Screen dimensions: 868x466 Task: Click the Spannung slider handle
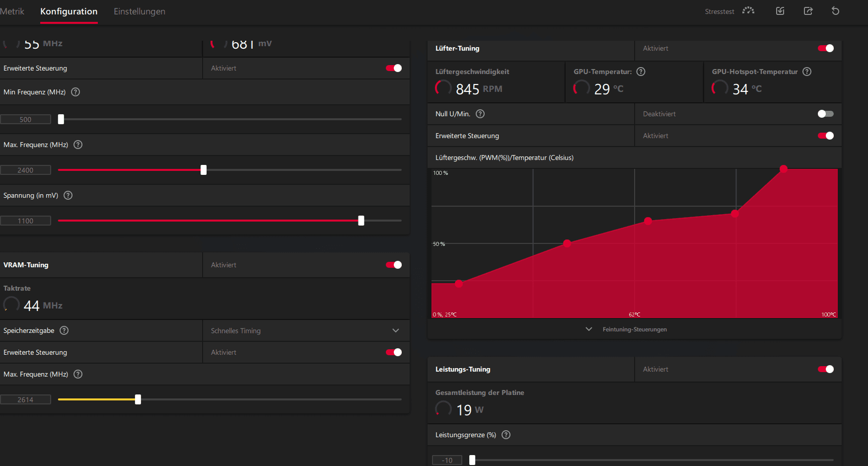361,221
